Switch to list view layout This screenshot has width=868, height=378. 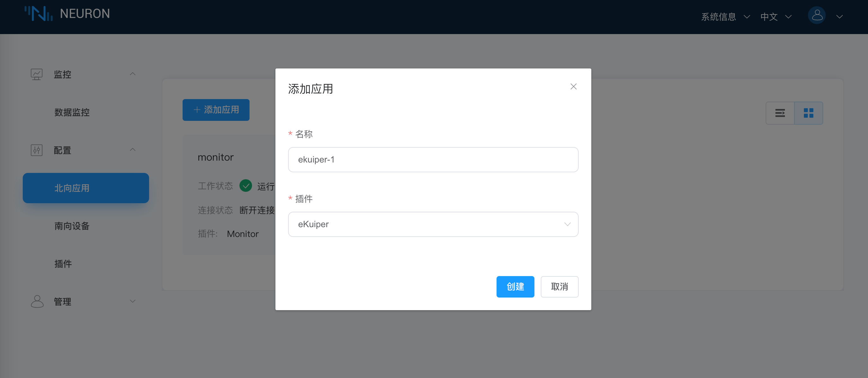point(780,113)
